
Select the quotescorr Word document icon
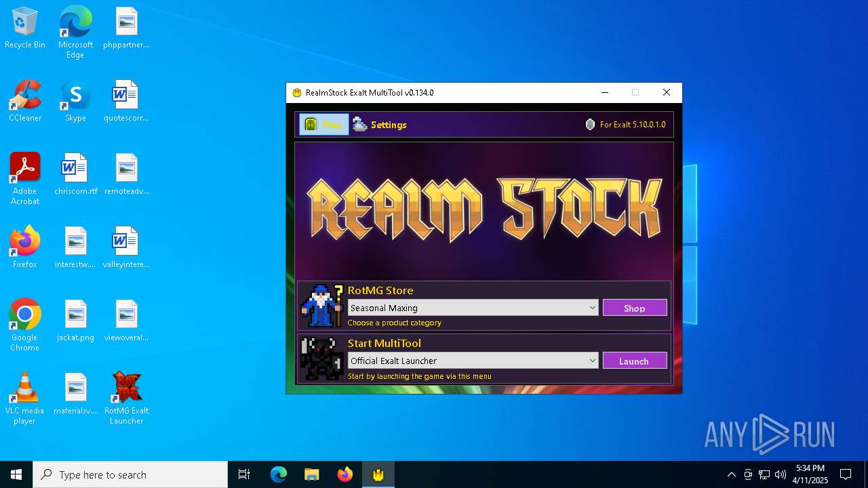pos(126,102)
